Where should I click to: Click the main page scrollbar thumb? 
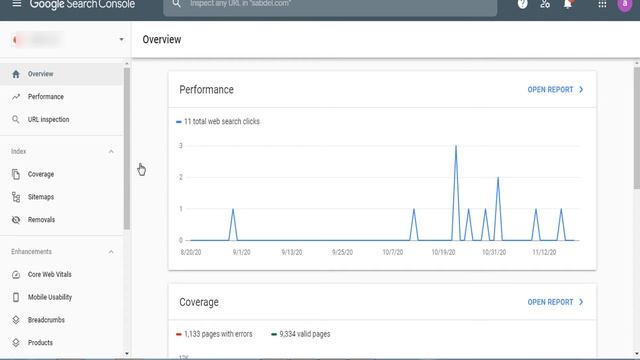tap(637, 127)
